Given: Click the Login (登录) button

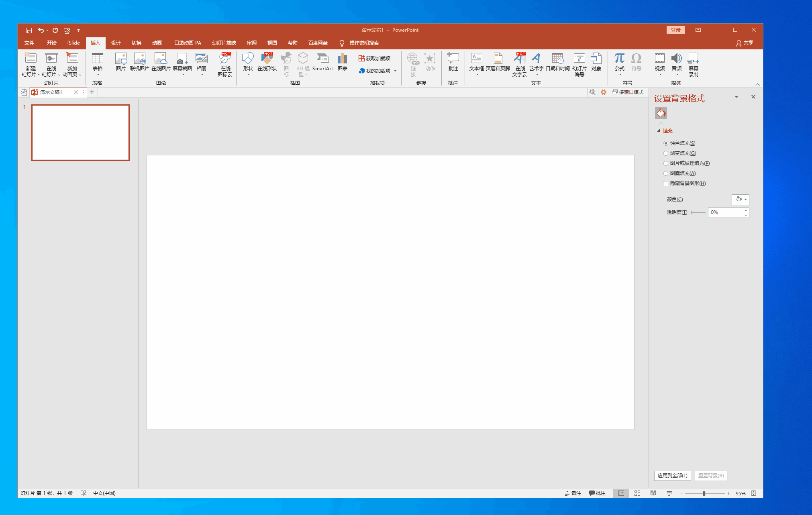Looking at the screenshot, I should pos(675,30).
